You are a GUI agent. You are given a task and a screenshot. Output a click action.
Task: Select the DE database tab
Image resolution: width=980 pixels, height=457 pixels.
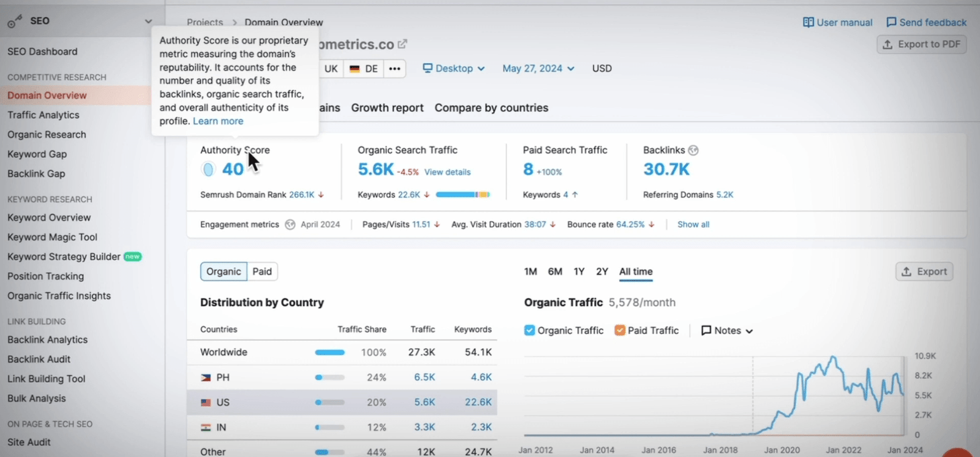pos(364,69)
